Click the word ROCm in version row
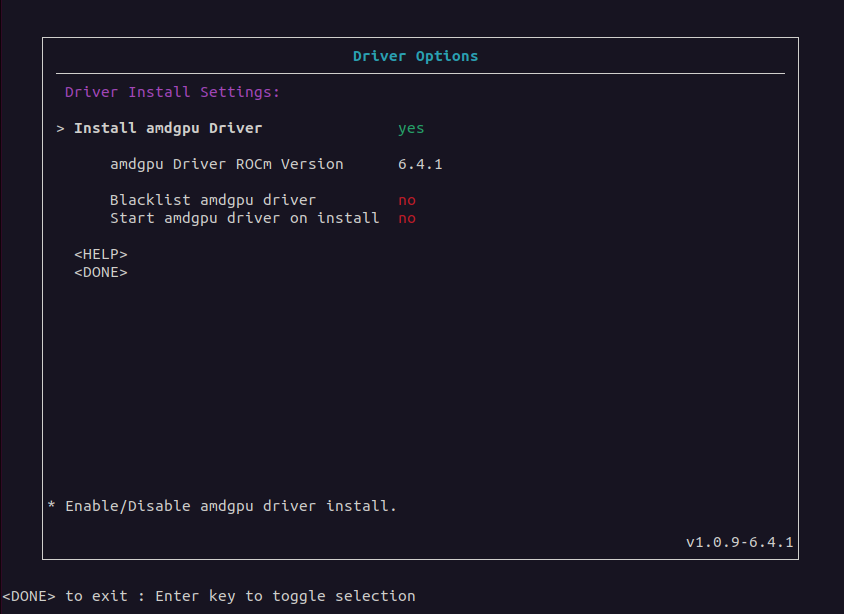 [254, 164]
